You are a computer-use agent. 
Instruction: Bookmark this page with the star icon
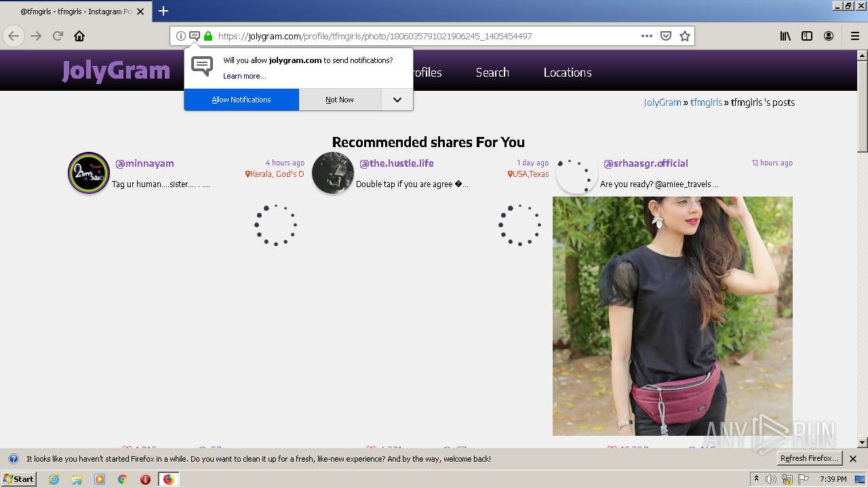pyautogui.click(x=685, y=36)
